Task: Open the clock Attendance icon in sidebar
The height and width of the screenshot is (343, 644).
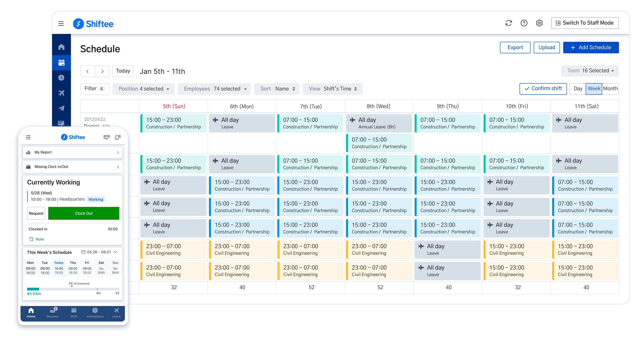Action: tap(61, 78)
